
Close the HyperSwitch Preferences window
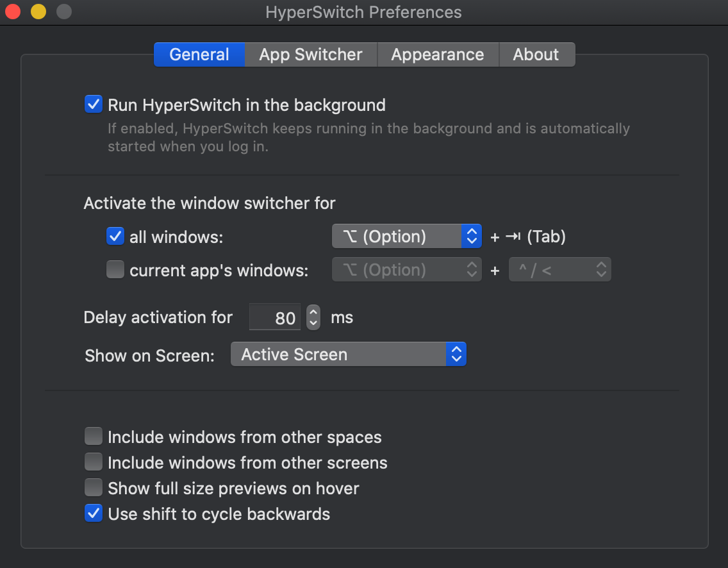[13, 12]
